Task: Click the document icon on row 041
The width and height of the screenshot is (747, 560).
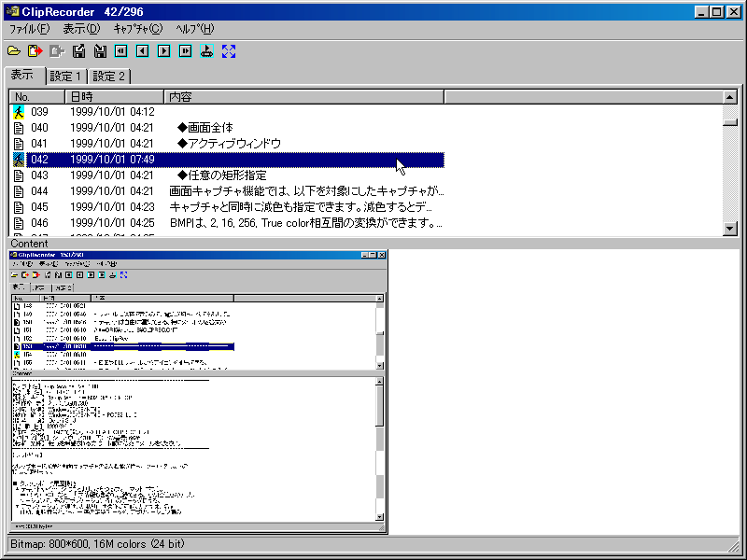Action: [19, 144]
